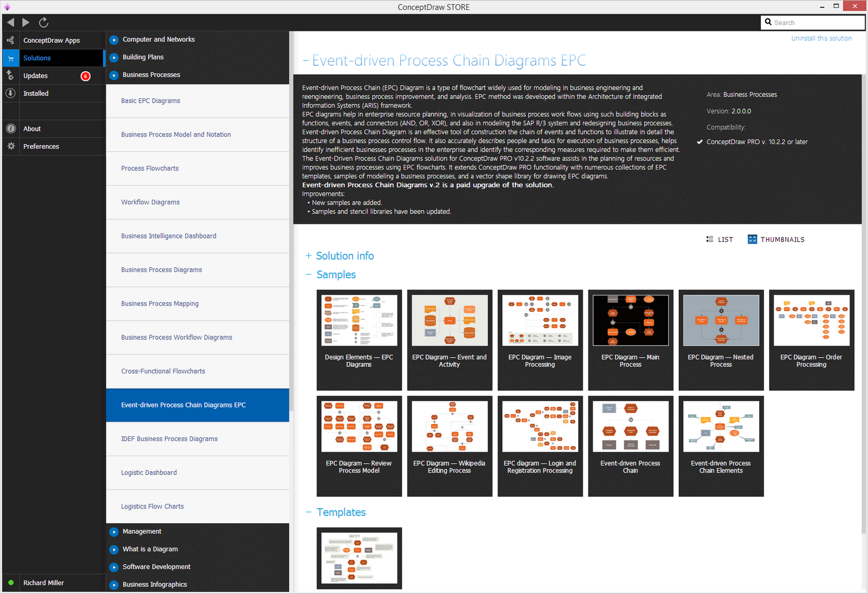
Task: Select Business Process Workflow Diagrams solution
Action: point(197,338)
